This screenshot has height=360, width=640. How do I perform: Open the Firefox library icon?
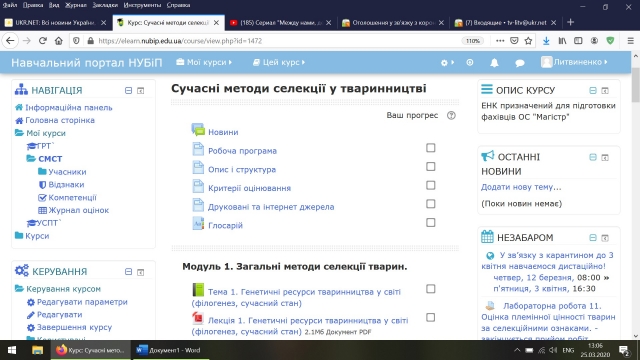tap(562, 41)
